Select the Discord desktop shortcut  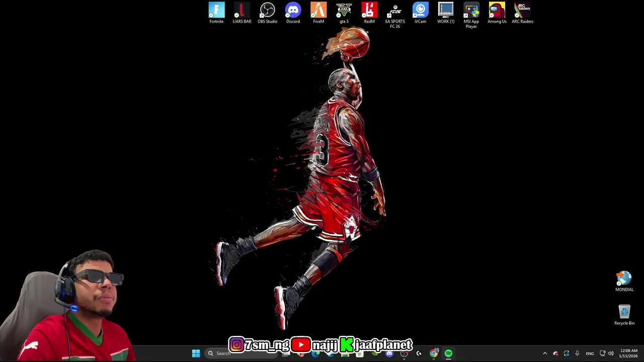(293, 13)
